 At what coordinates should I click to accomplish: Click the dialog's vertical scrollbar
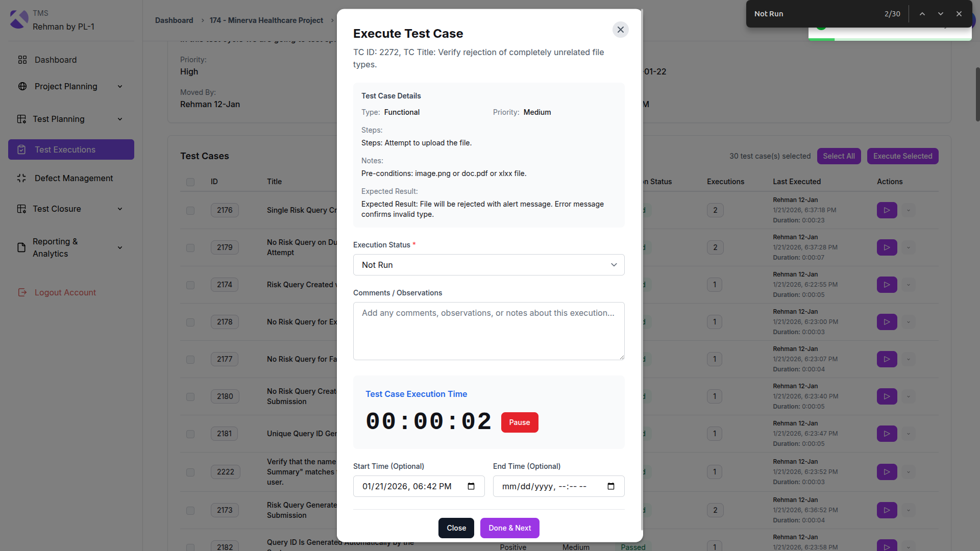642,255
